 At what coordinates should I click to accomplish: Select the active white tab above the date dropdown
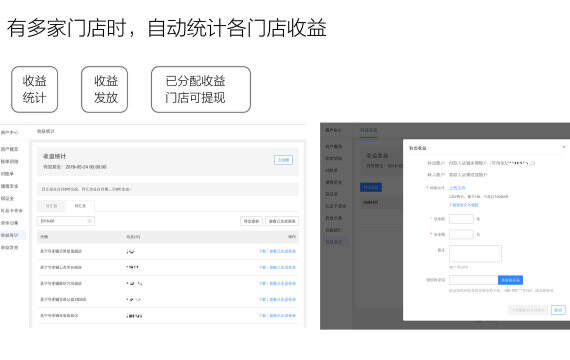coord(80,206)
